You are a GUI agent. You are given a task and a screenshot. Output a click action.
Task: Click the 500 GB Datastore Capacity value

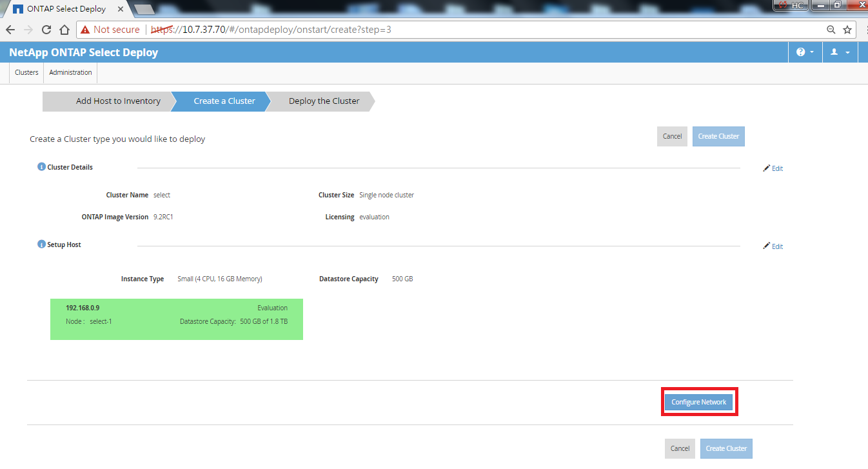[x=402, y=279]
